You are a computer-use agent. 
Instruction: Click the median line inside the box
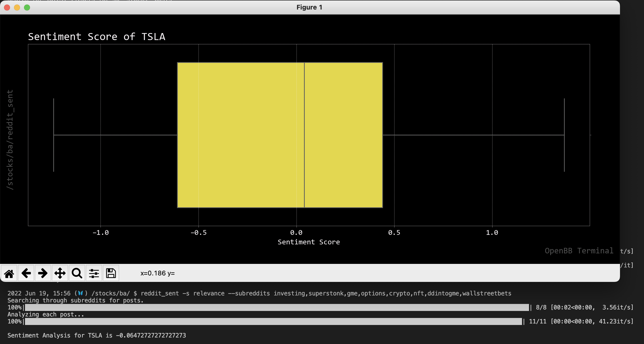pyautogui.click(x=304, y=135)
